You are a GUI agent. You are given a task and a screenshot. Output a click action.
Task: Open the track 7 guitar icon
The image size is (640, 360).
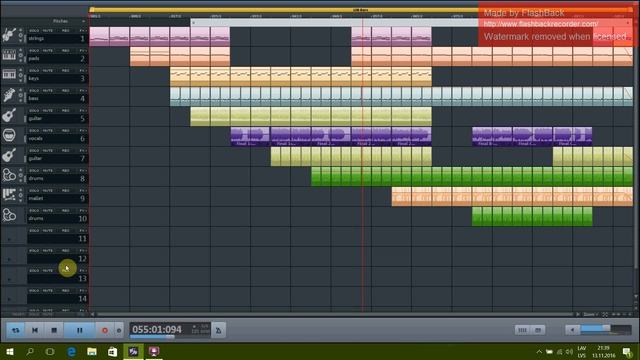[9, 155]
